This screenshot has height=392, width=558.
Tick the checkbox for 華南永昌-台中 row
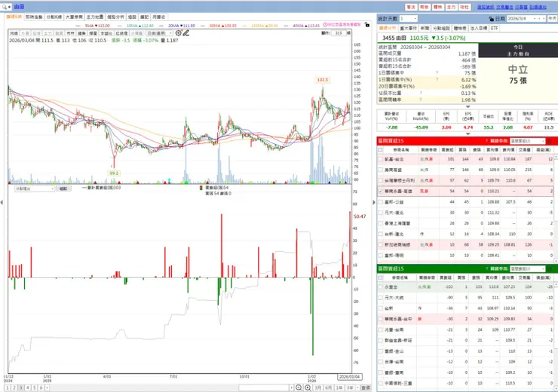pos(381,319)
